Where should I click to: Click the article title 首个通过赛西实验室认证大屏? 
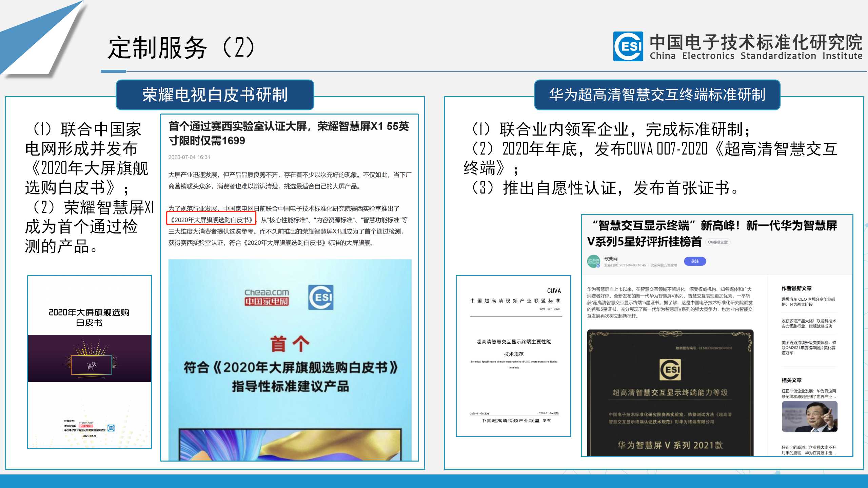(289, 133)
